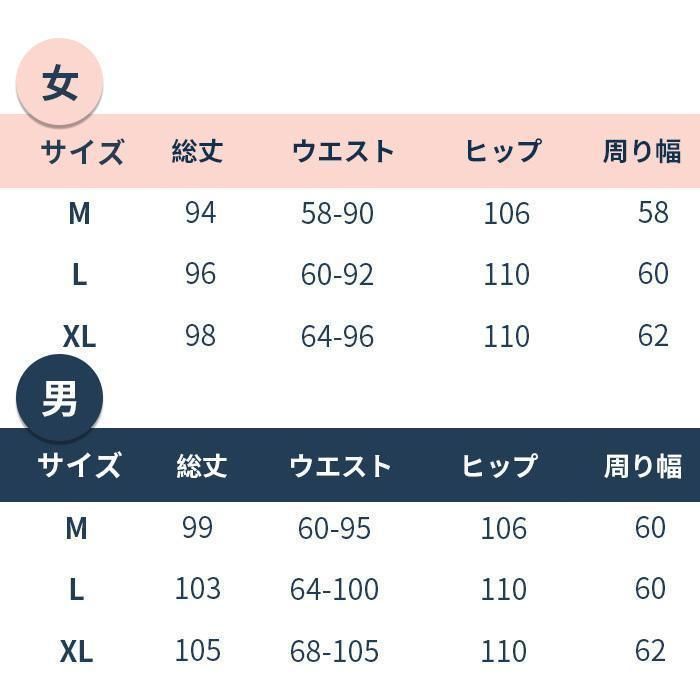Select women's M size row label
The height and width of the screenshot is (700, 700).
click(x=79, y=213)
